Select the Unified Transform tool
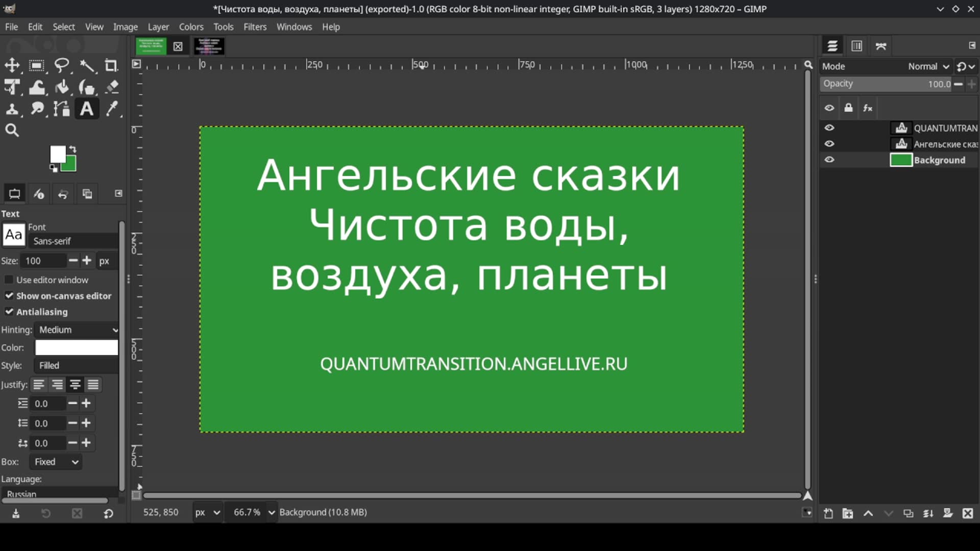The height and width of the screenshot is (551, 980). point(12,87)
